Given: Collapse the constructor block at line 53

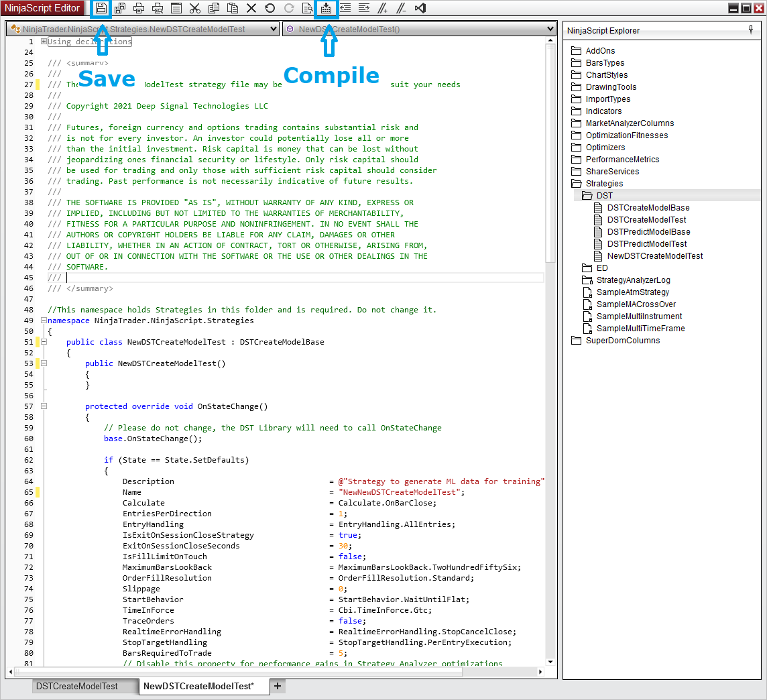Looking at the screenshot, I should [44, 363].
